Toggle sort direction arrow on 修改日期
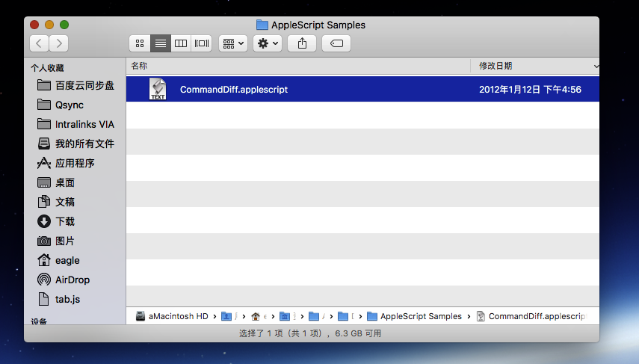 [596, 66]
